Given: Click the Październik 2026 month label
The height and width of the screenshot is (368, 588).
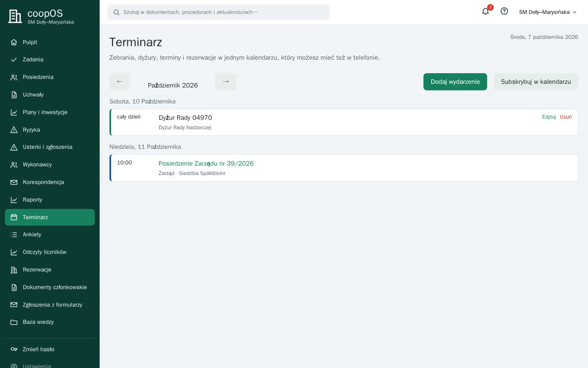Looking at the screenshot, I should click(x=173, y=85).
